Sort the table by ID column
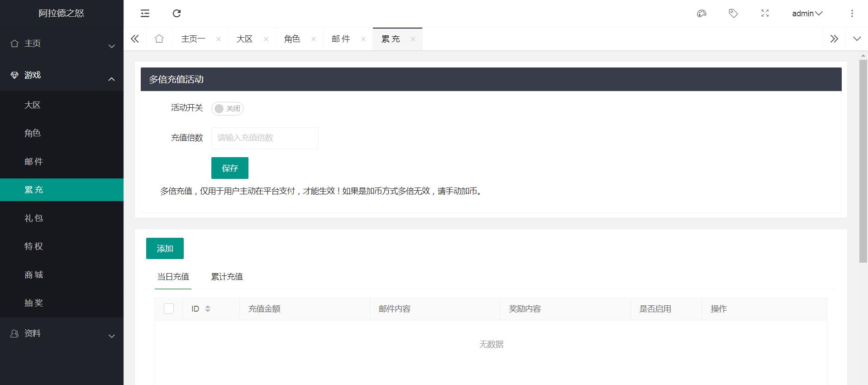868x385 pixels. (x=208, y=309)
